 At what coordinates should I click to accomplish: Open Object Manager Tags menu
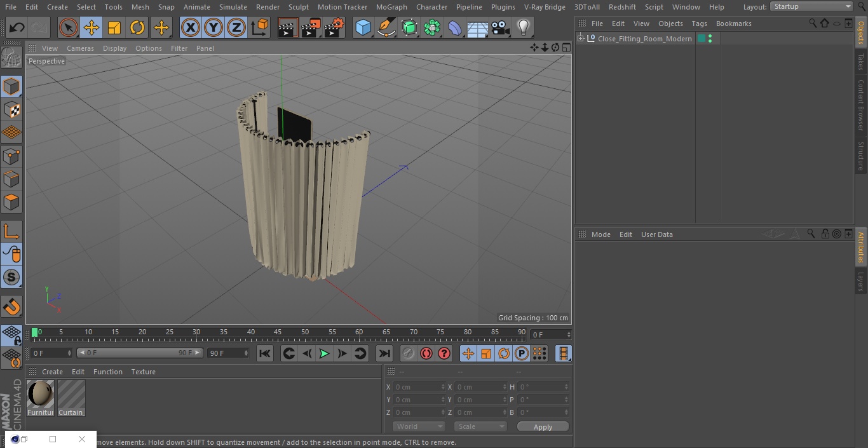[699, 24]
